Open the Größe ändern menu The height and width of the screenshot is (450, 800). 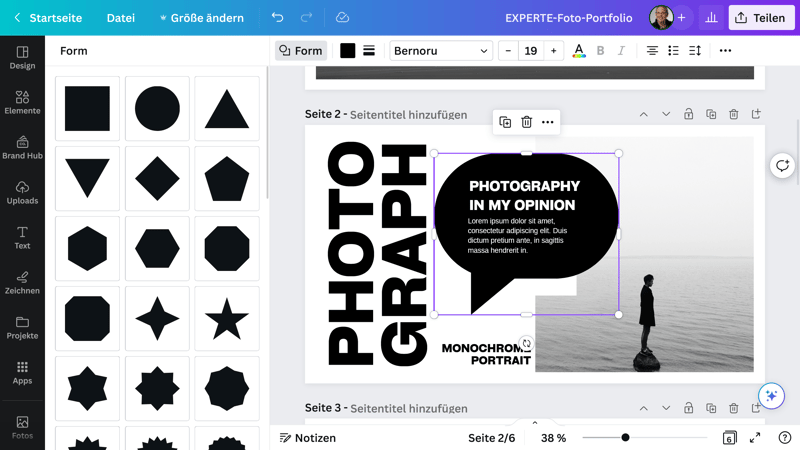pyautogui.click(x=201, y=18)
